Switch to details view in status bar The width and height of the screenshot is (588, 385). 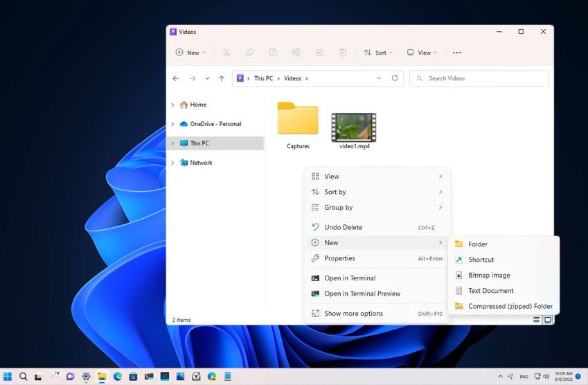click(537, 320)
